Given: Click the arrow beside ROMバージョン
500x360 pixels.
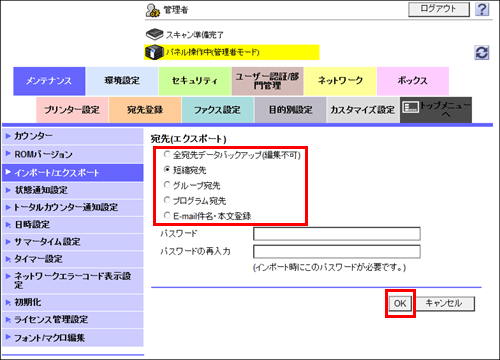Looking at the screenshot, I should coord(8,153).
